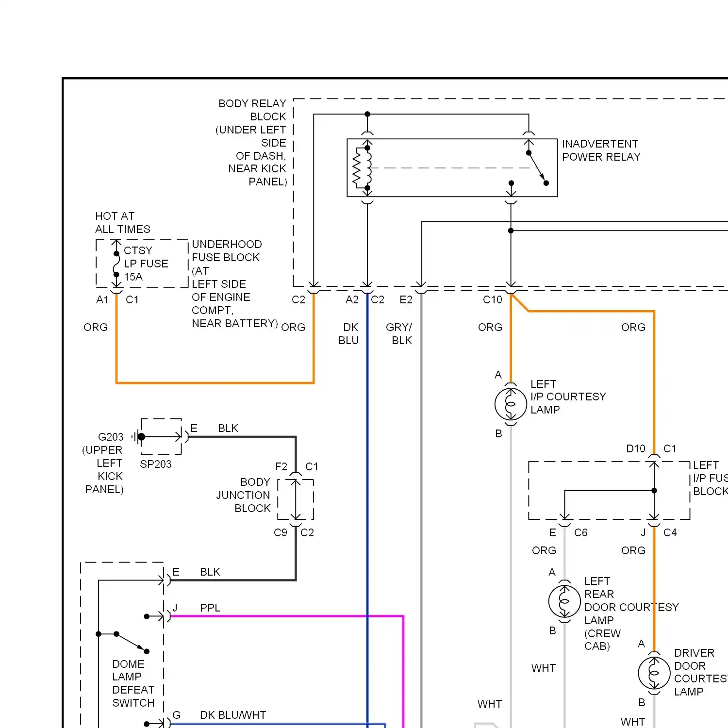Click the C9 connector label
Viewport: 728px width, 728px height.
(x=281, y=532)
